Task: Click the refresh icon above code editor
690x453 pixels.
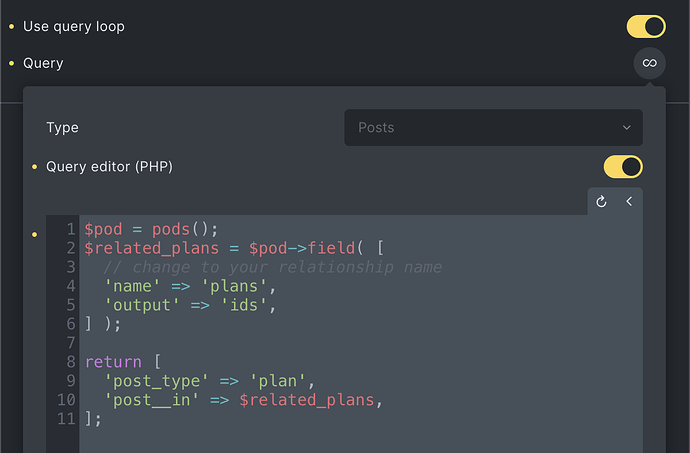Action: pyautogui.click(x=601, y=202)
